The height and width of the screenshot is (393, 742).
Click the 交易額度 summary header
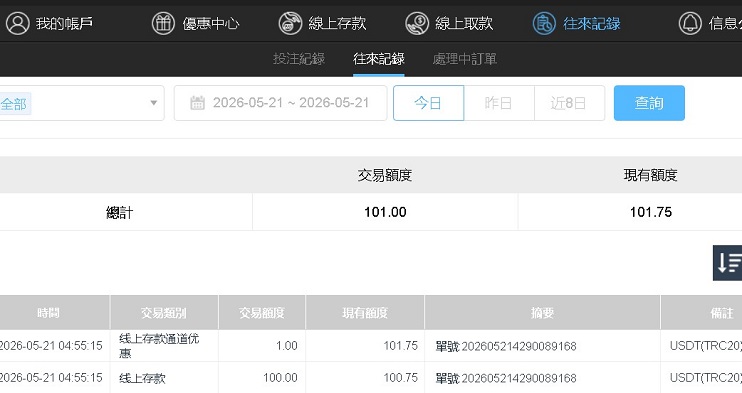pyautogui.click(x=385, y=175)
